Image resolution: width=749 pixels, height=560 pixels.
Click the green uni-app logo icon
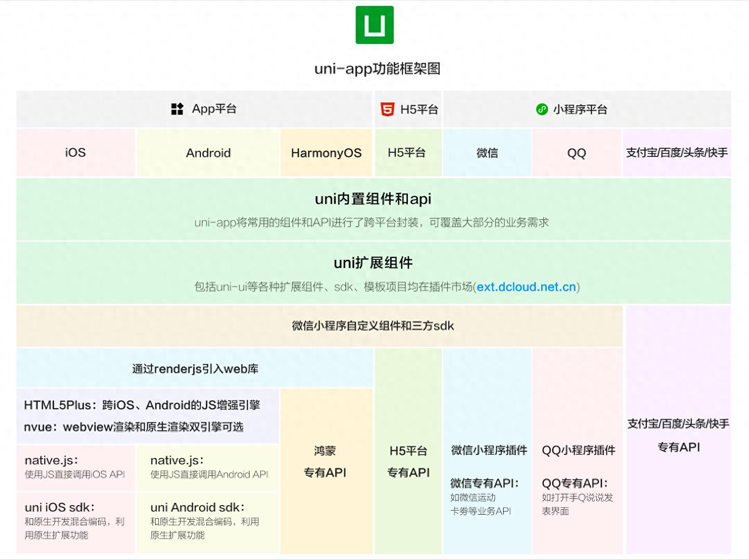pyautogui.click(x=374, y=25)
